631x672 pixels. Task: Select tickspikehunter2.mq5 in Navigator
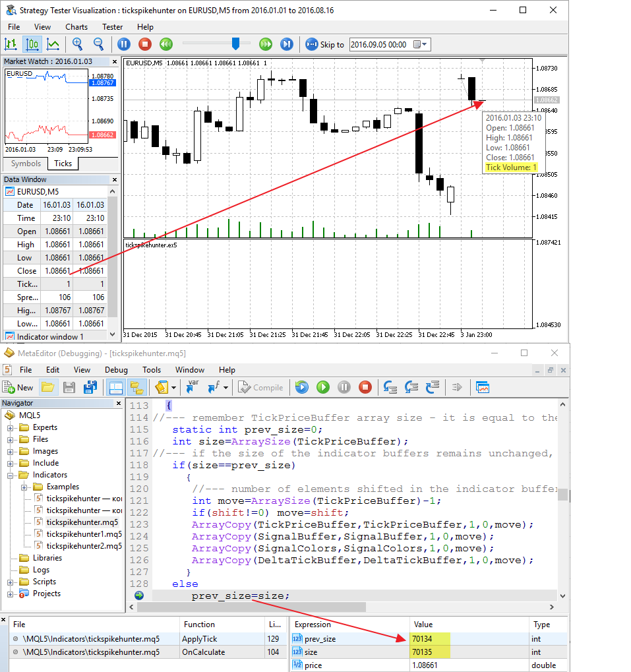pos(84,546)
